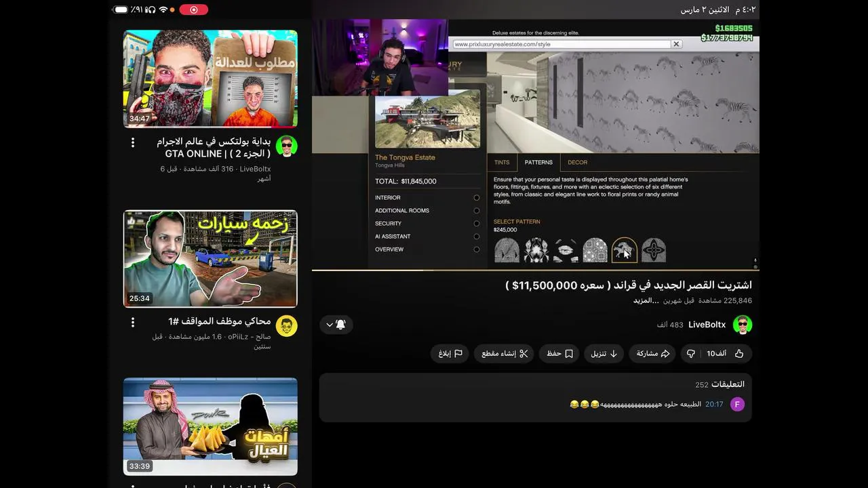The height and width of the screenshot is (488, 868).
Task: Tap the battery icon in the status bar
Action: pos(121,9)
